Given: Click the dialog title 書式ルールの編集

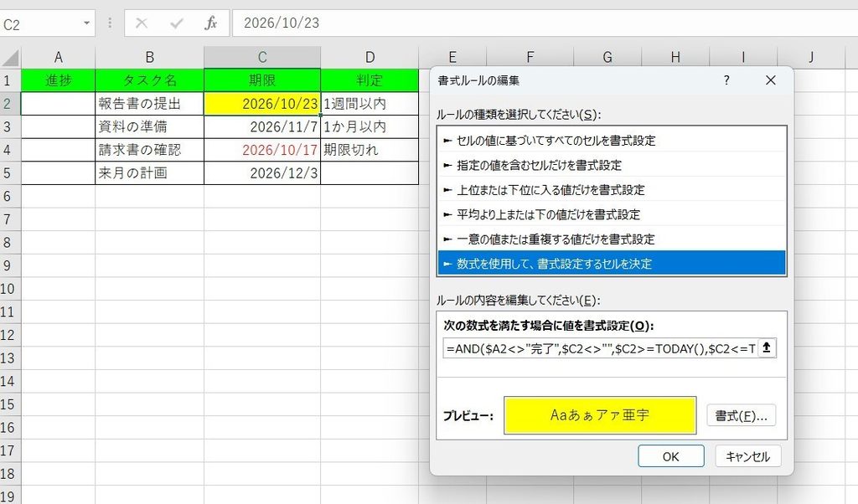Looking at the screenshot, I should coord(478,80).
